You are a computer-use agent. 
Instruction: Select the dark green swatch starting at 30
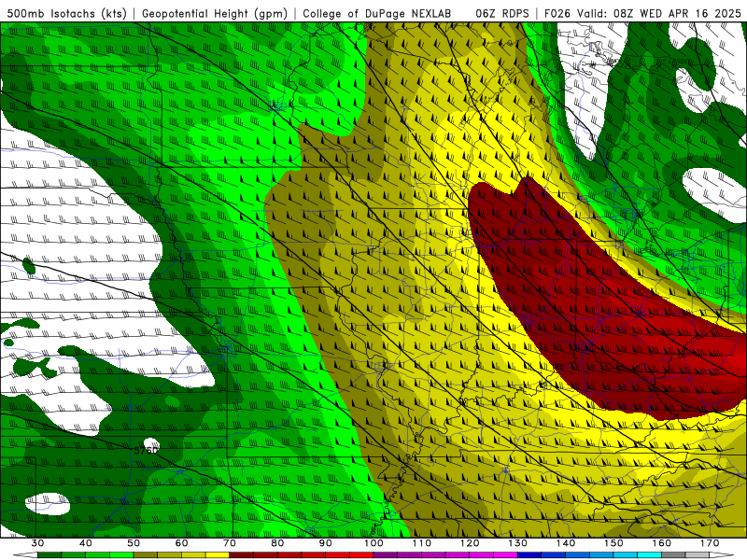[49, 555]
